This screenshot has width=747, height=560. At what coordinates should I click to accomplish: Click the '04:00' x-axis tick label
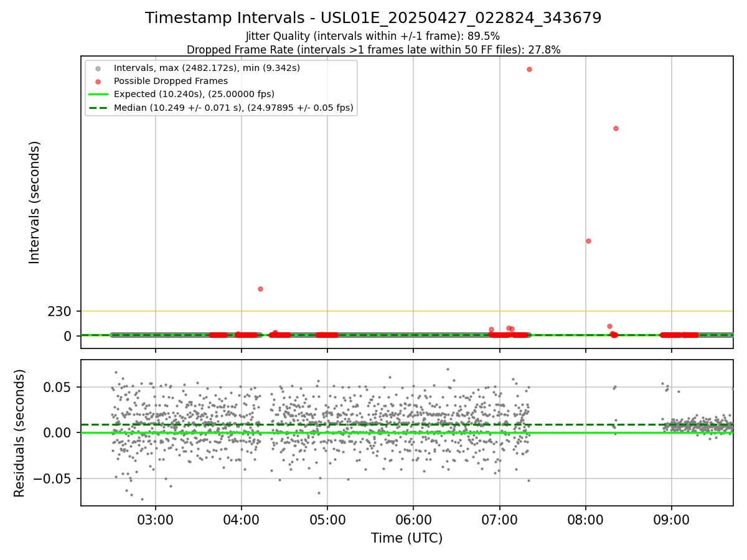point(242,519)
